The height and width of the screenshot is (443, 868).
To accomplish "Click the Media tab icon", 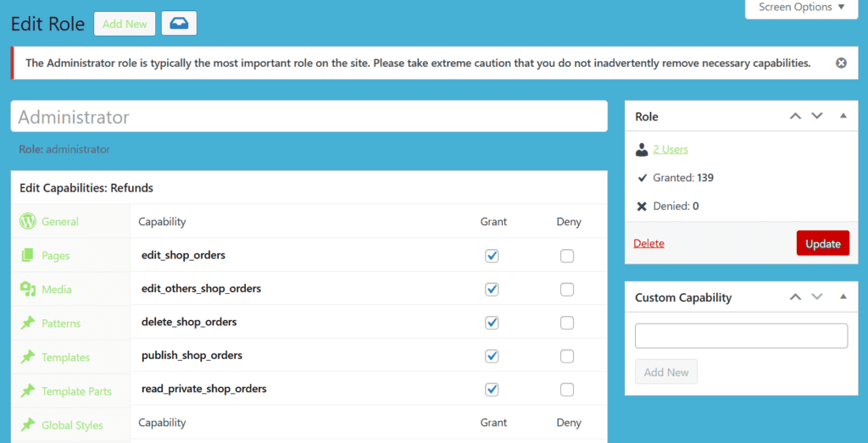I will click(28, 289).
